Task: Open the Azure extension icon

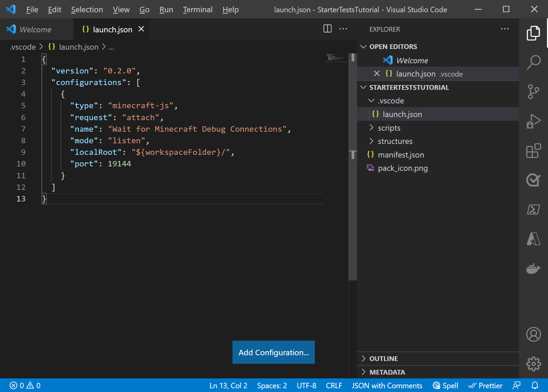Action: pyautogui.click(x=533, y=239)
